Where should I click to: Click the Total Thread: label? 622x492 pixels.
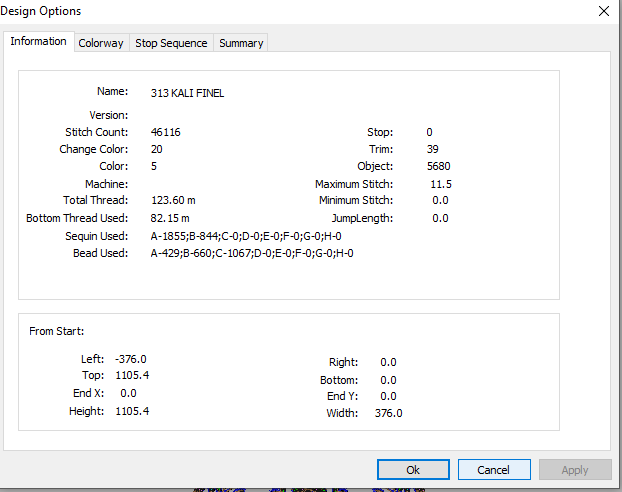point(96,200)
